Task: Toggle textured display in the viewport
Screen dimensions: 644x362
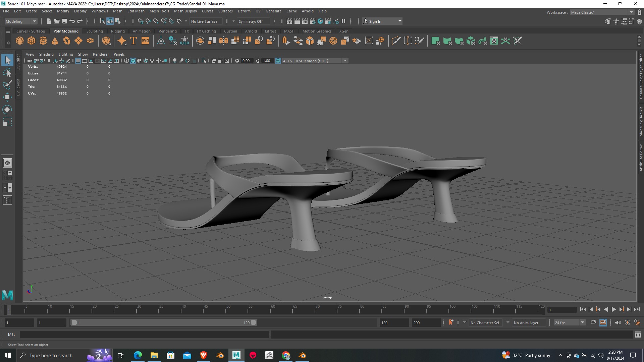Action: (152, 61)
